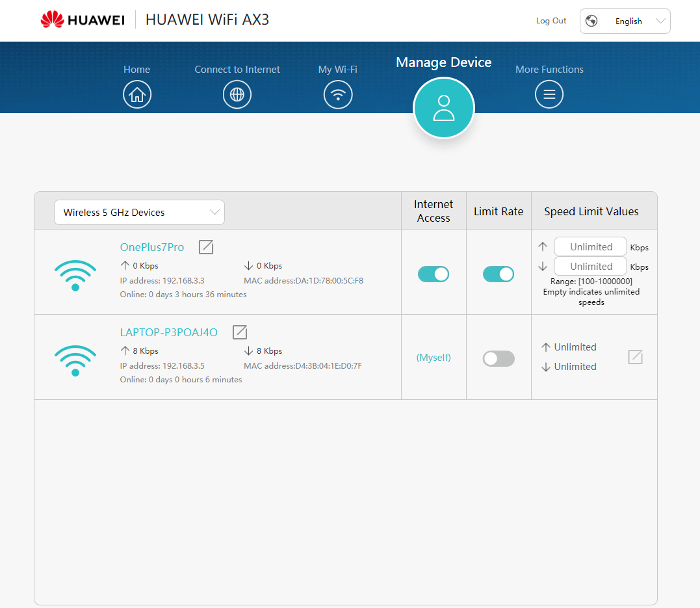Turn off Limit Rate for OnePlus7Pro
Image resolution: width=700 pixels, height=608 pixels.
click(x=499, y=274)
